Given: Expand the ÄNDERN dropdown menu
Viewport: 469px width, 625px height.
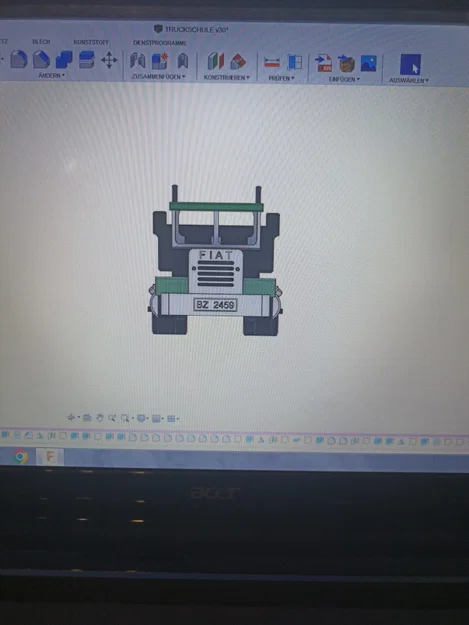Looking at the screenshot, I should (x=52, y=75).
